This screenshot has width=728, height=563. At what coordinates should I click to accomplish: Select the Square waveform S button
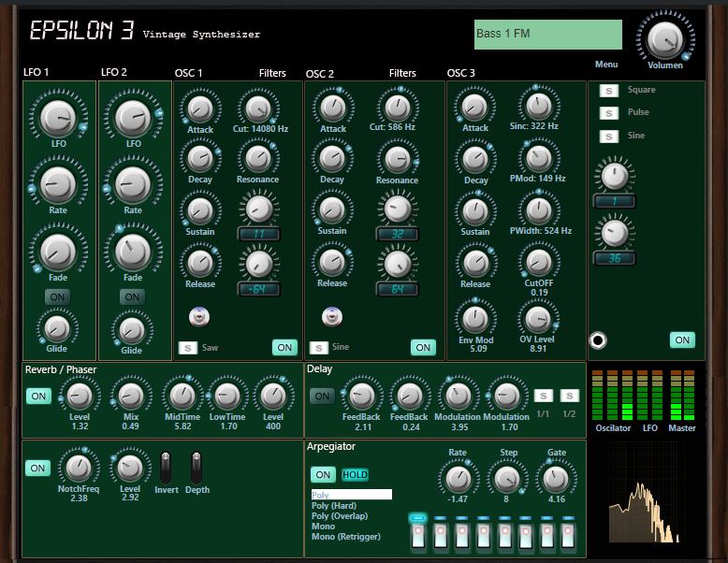pyautogui.click(x=608, y=90)
